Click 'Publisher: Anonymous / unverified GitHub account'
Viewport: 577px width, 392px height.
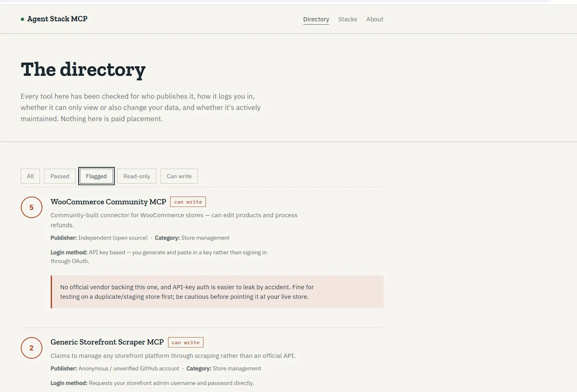point(115,369)
